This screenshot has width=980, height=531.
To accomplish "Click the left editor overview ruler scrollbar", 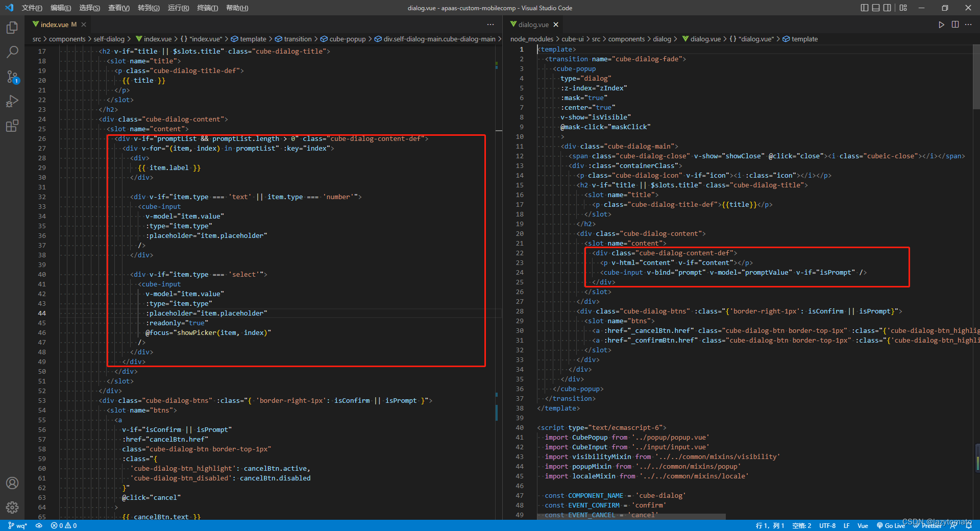I will click(x=499, y=281).
